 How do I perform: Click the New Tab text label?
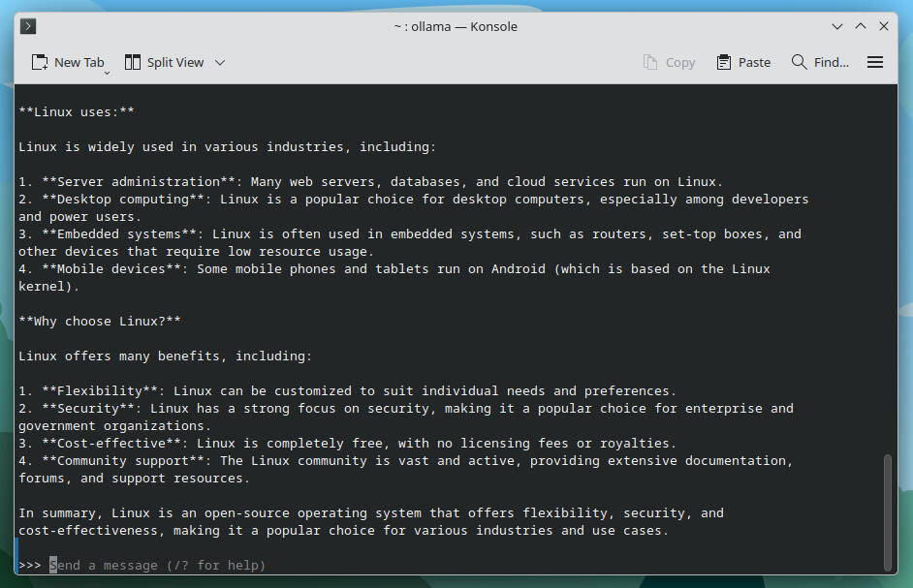[79, 61]
